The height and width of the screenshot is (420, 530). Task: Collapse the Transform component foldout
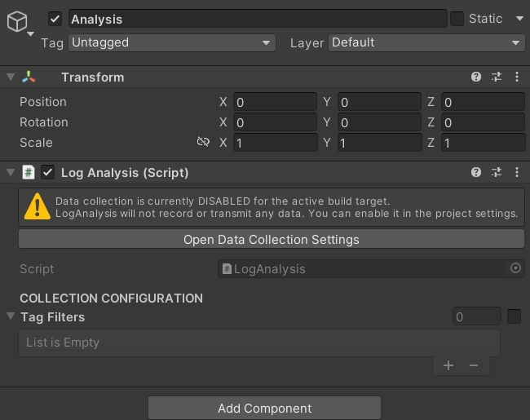[x=11, y=77]
